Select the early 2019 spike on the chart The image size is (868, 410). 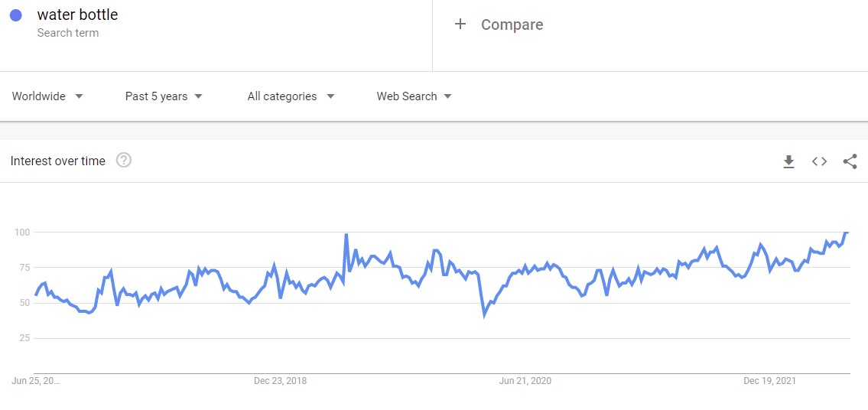(x=346, y=235)
